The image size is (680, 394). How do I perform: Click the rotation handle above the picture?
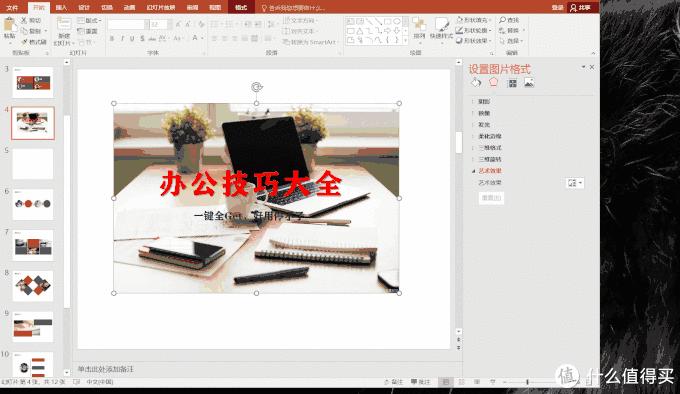pos(257,87)
